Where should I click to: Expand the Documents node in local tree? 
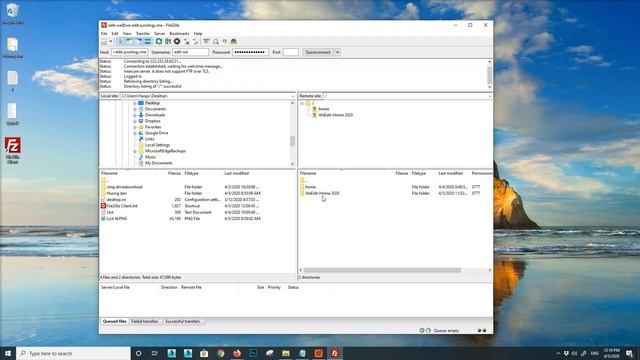(135, 109)
